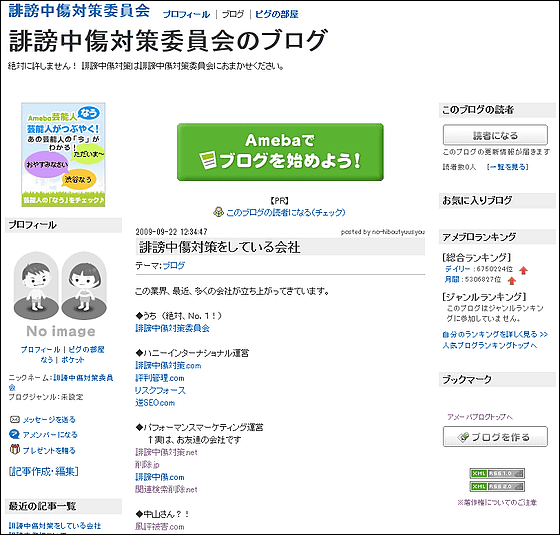Open the 風評被害.com link
Viewport: 560px width, 535px height.
click(160, 526)
